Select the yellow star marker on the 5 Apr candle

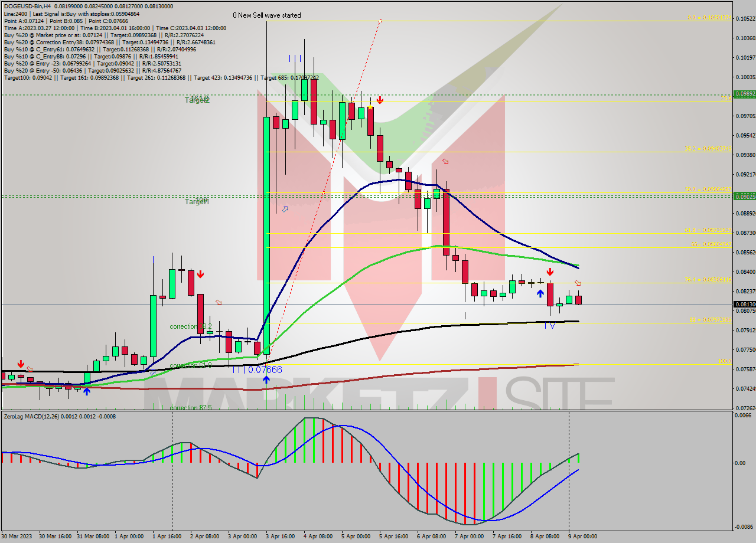point(370,107)
